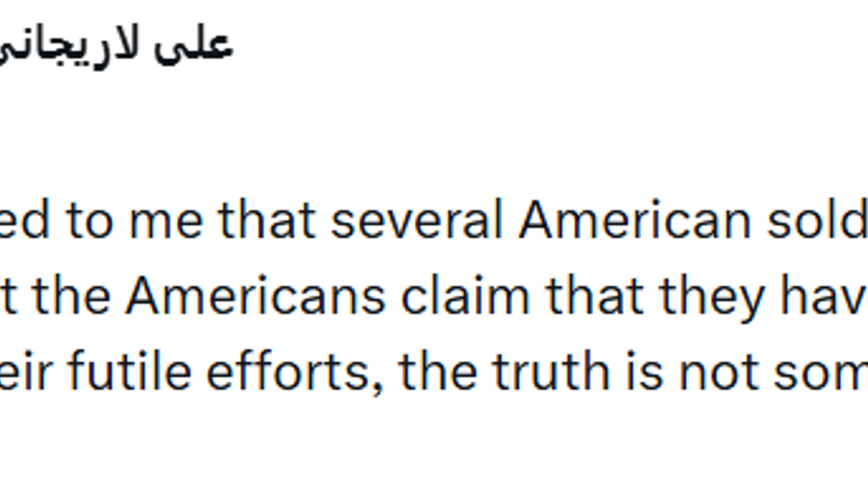Click the word "Americans" in the second line
This screenshot has width=868, height=488.
point(255,296)
